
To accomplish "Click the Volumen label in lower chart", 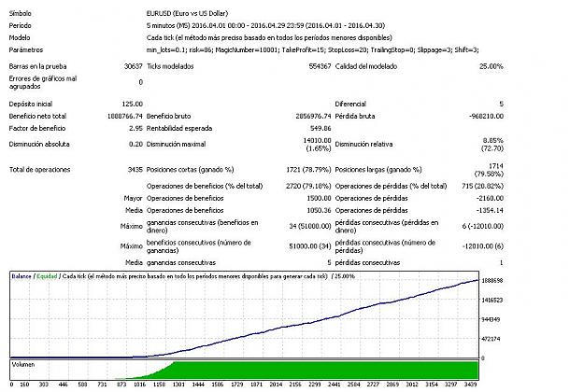I will (23, 365).
